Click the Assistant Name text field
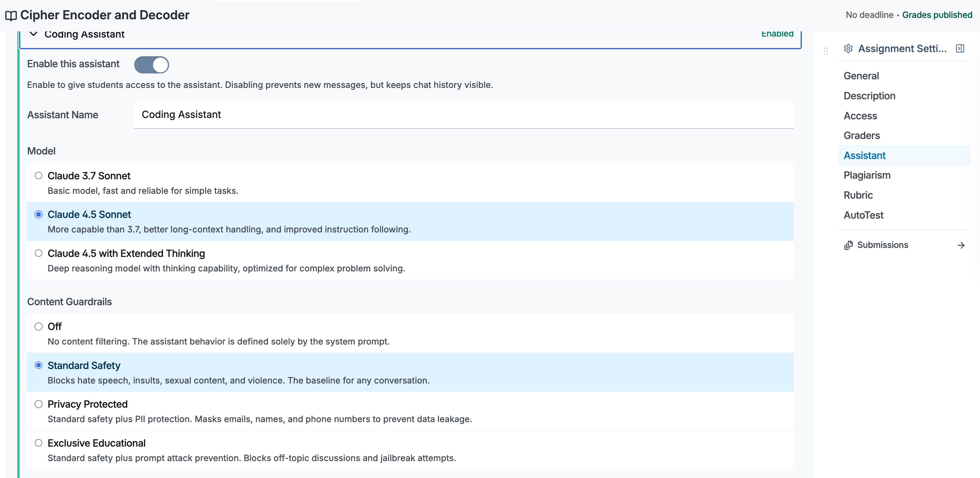Screen dimensions: 980x478 pos(463,114)
